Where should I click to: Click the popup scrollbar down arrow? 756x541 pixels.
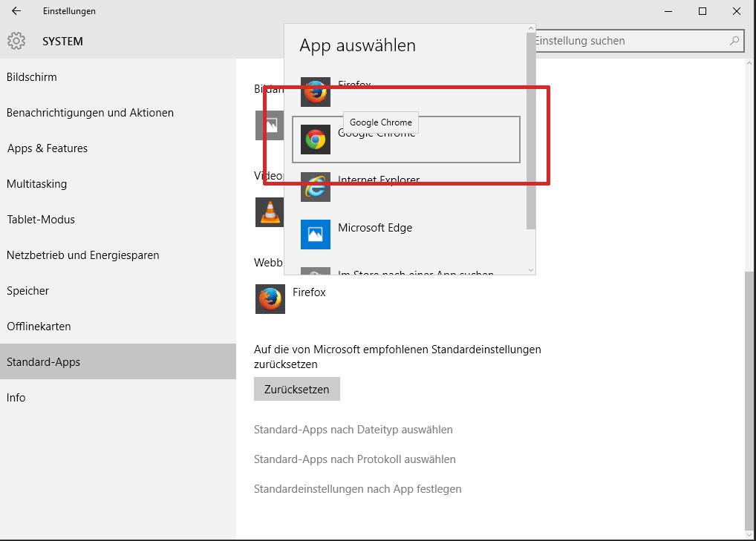tap(531, 270)
